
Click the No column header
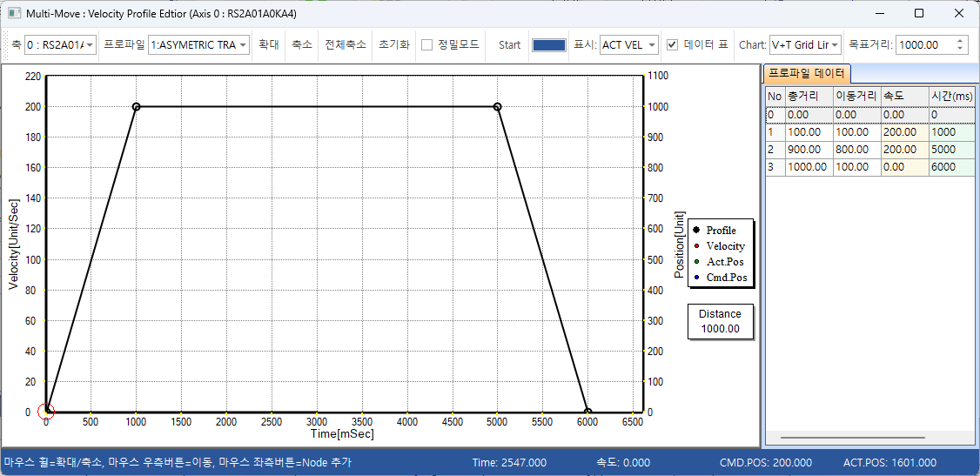coord(775,97)
